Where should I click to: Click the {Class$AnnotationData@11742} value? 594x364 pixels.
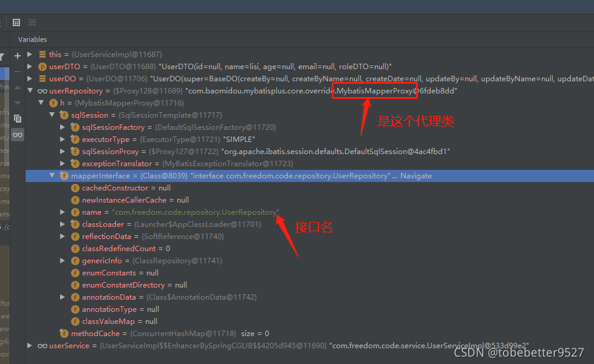202,297
